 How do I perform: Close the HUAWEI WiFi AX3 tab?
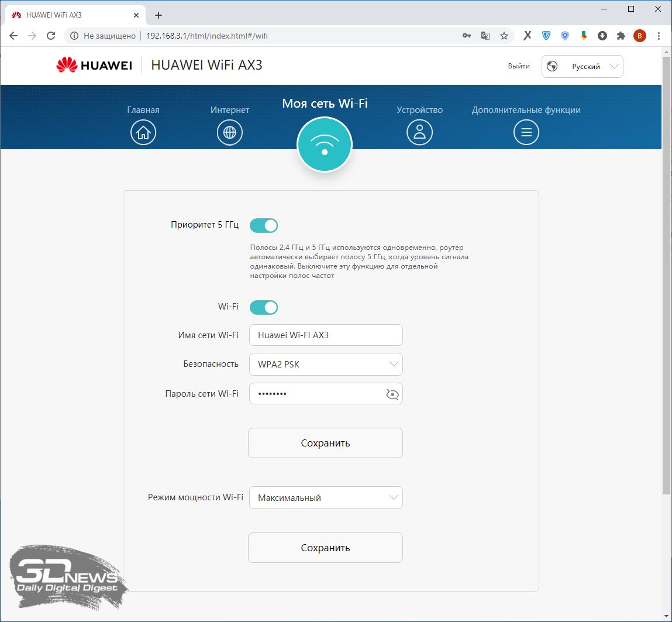[x=136, y=15]
